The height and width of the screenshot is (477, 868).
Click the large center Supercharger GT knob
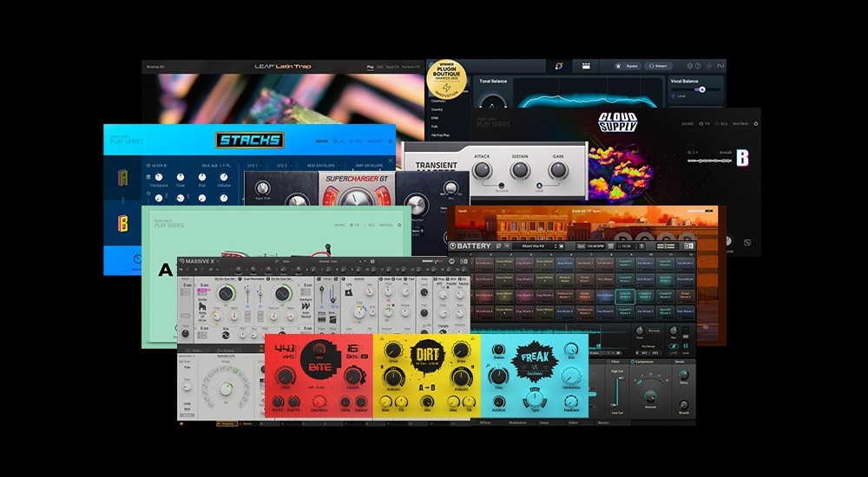355,197
